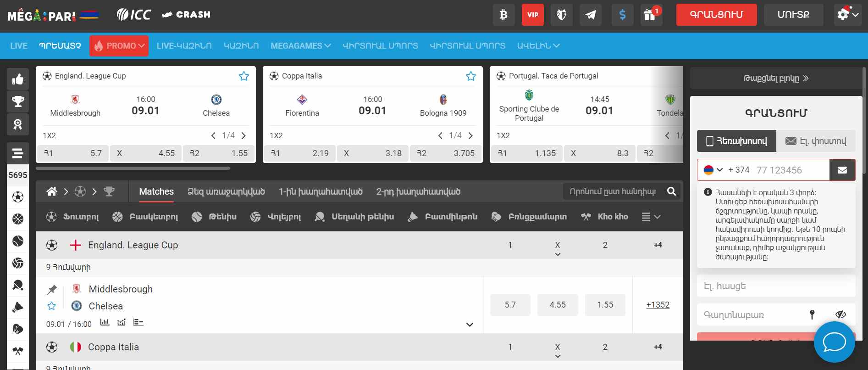Go to previous market on Fiorentina card
Viewport: 868px width, 370px height.
440,135
